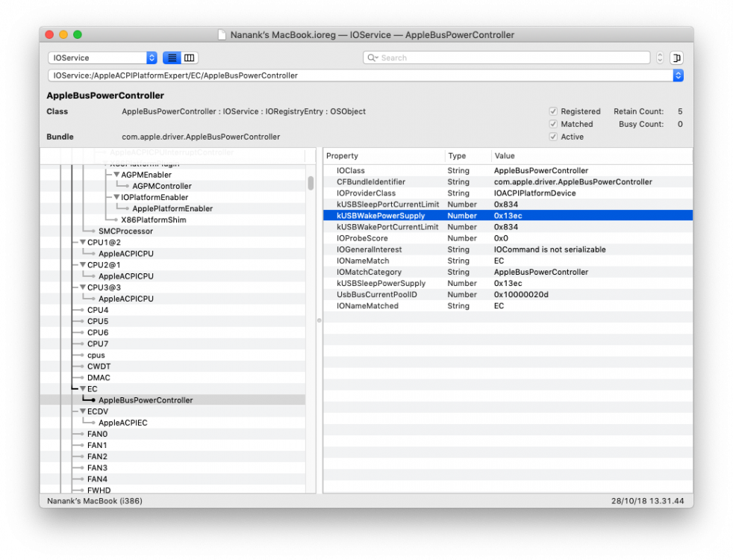Select the SMCProcessor tree item

click(125, 231)
